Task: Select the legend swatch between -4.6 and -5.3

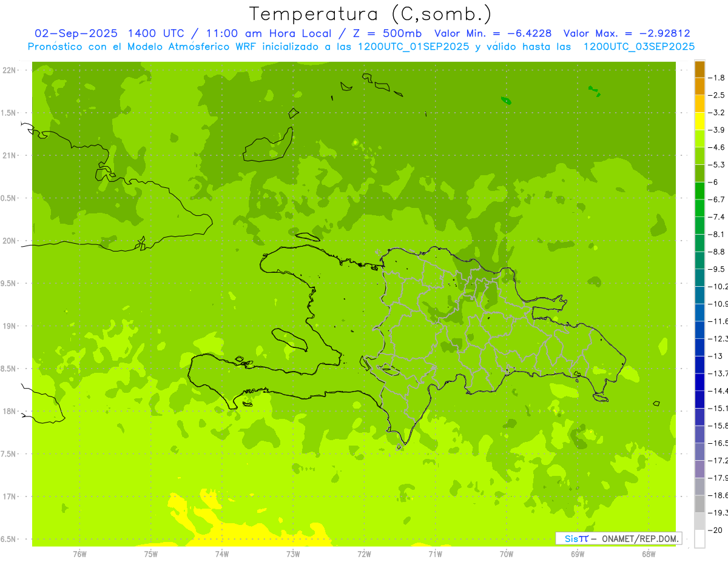Action: pos(699,156)
